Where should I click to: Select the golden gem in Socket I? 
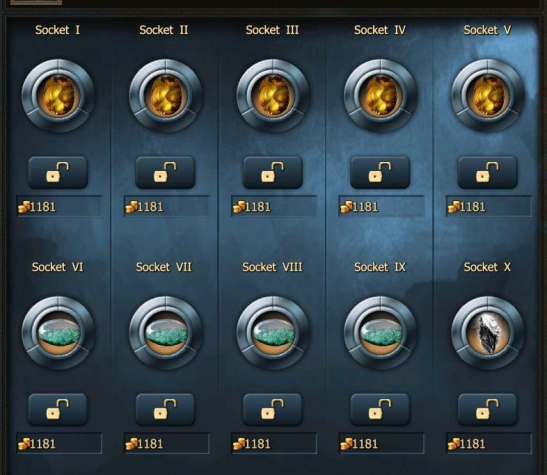(x=58, y=96)
